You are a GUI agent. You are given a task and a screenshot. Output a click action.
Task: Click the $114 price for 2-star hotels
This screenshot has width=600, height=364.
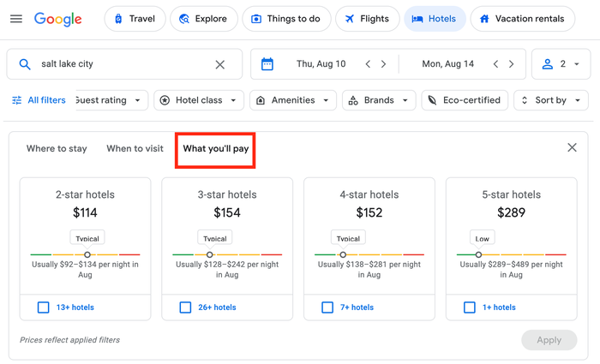pos(85,212)
